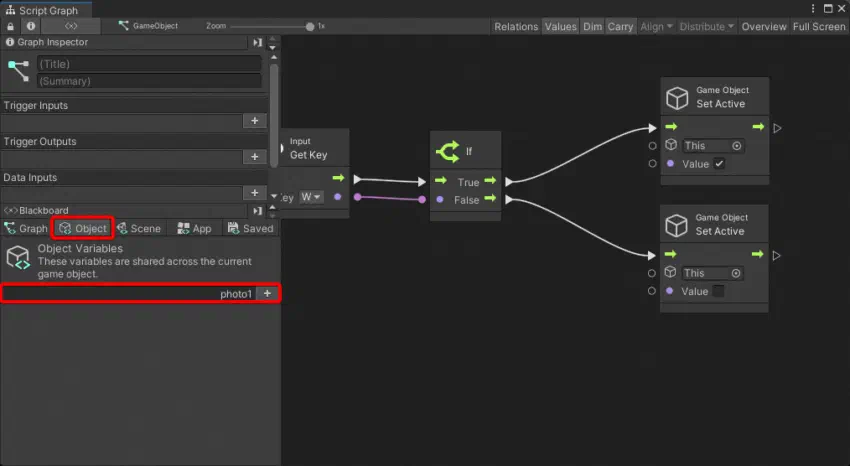Collapse the Blackboard panel sidebar icon
850x466 pixels.
[x=257, y=211]
